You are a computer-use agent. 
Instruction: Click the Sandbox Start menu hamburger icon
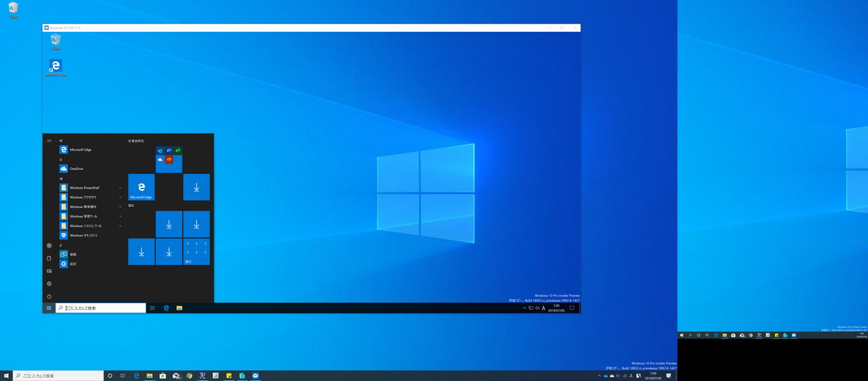(x=49, y=140)
